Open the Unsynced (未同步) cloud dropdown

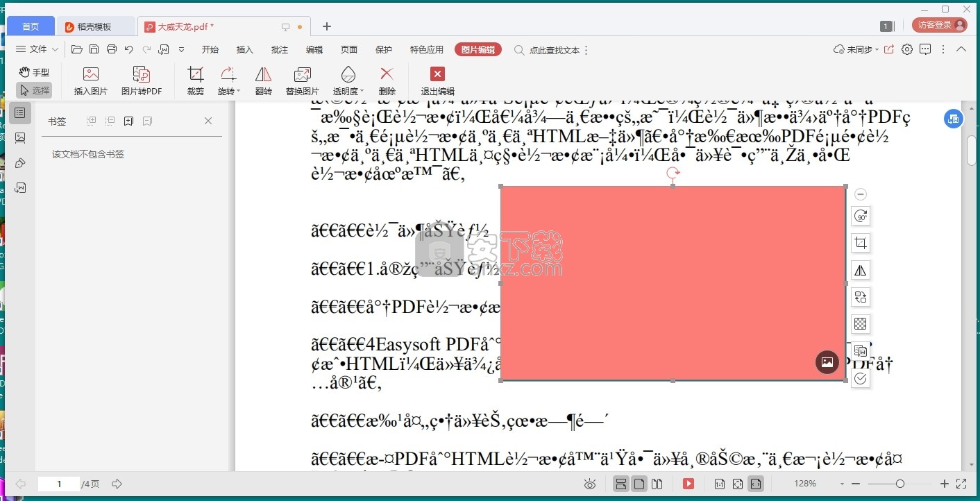[x=856, y=50]
